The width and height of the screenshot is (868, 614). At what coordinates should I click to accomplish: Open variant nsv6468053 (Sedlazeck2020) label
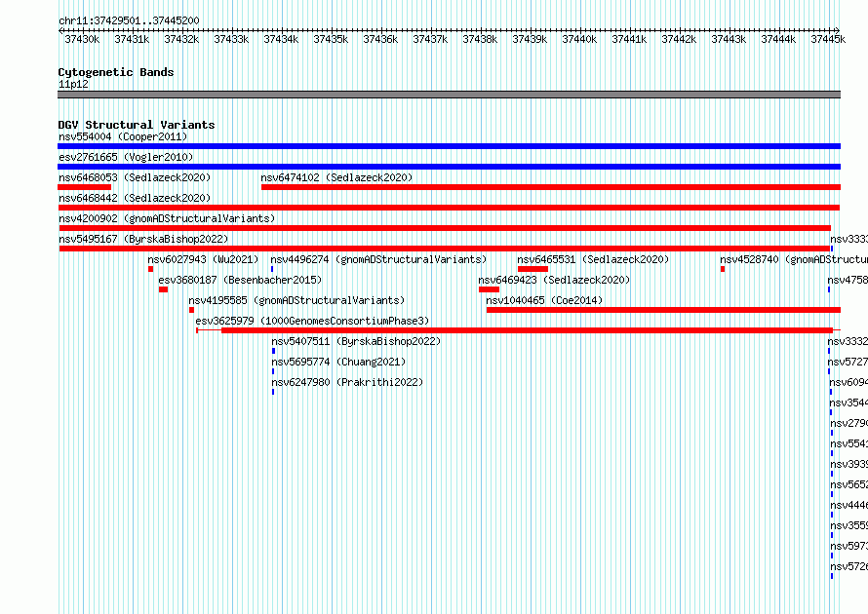135,177
